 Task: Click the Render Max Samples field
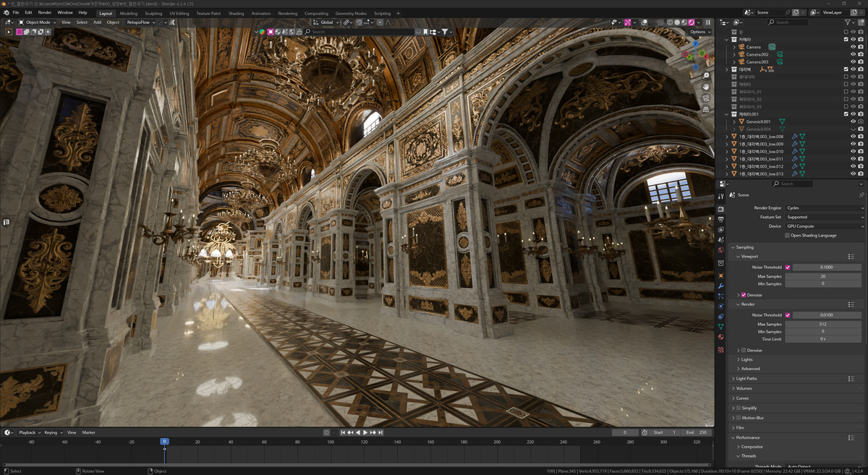click(x=825, y=324)
